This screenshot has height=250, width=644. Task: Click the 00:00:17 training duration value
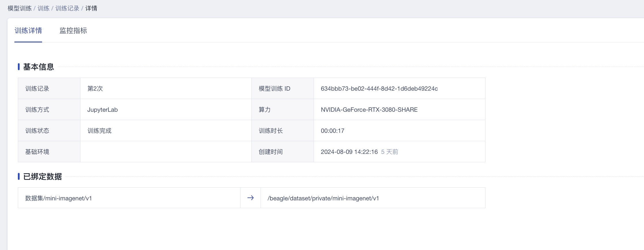coord(332,131)
